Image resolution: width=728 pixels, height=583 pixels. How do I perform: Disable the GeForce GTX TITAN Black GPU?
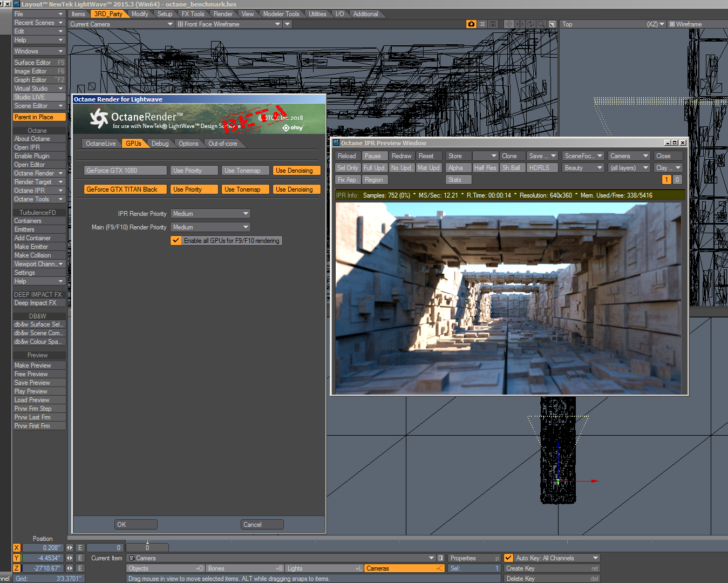(125, 189)
